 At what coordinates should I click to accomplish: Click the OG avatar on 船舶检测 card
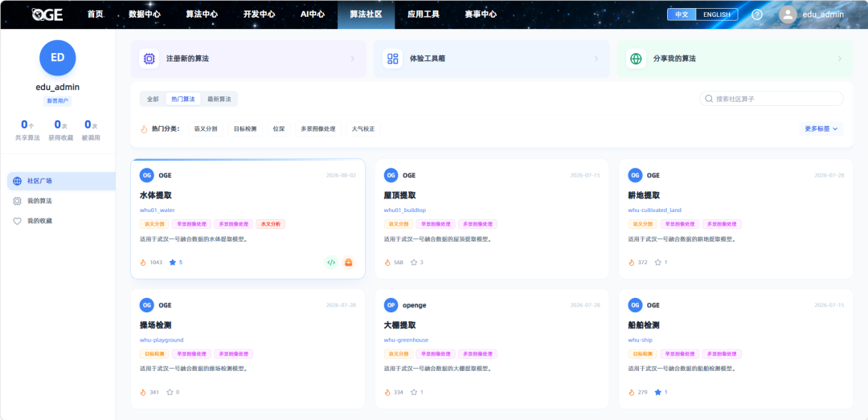635,305
